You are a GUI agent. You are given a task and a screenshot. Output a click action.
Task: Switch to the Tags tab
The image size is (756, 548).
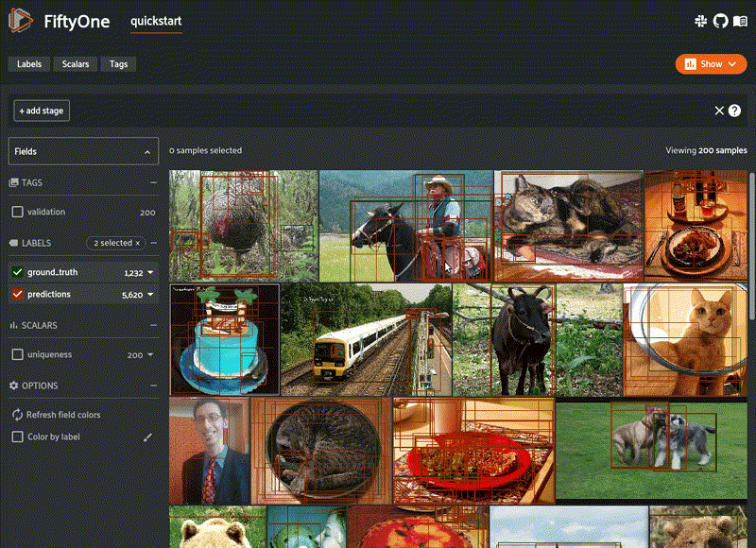click(118, 63)
